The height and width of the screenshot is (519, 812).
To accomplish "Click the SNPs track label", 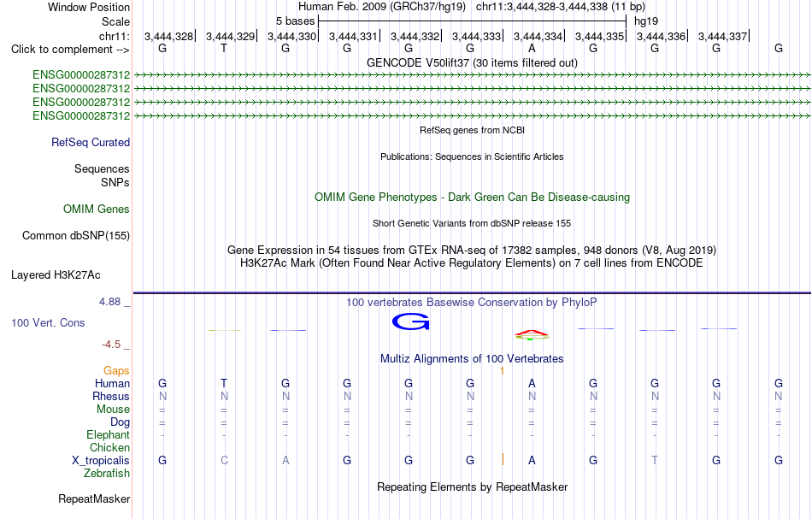I will coord(115,182).
